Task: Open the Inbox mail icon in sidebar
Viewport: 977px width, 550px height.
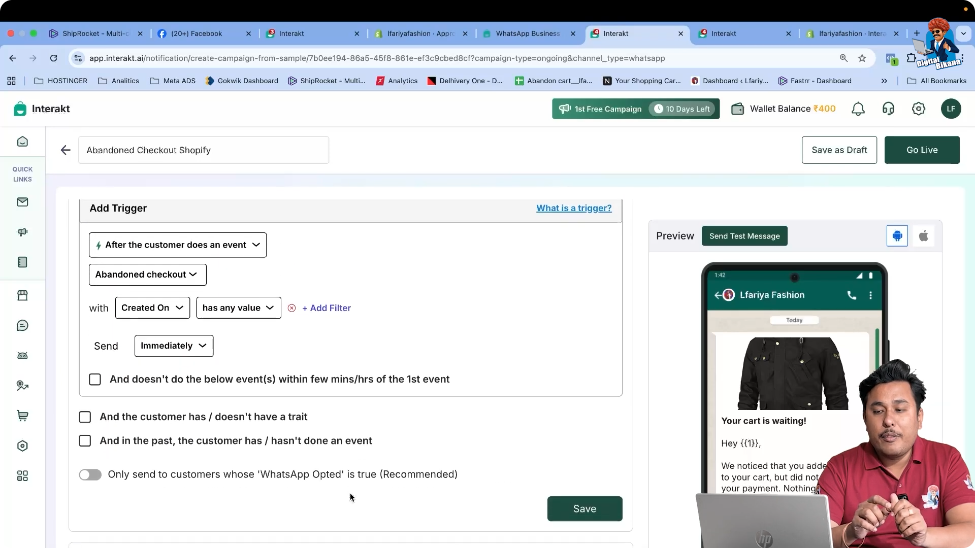Action: (x=22, y=202)
